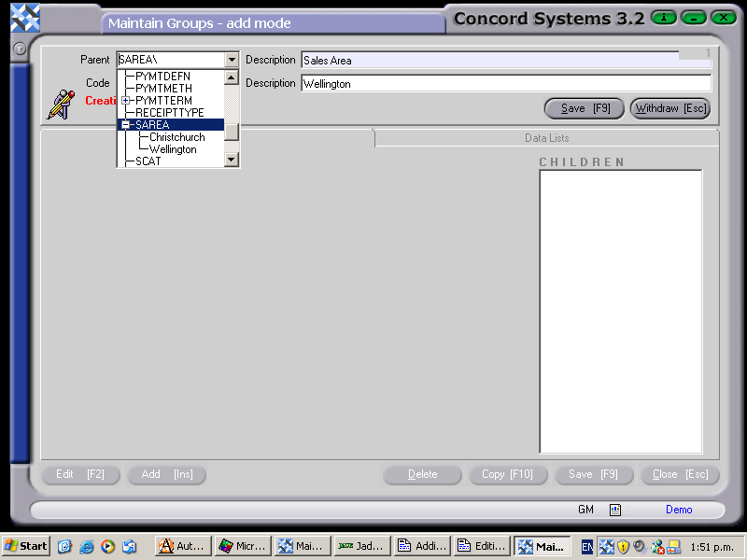This screenshot has height=560, width=747.
Task: Open the volume icon in the system tray
Action: (x=639, y=546)
